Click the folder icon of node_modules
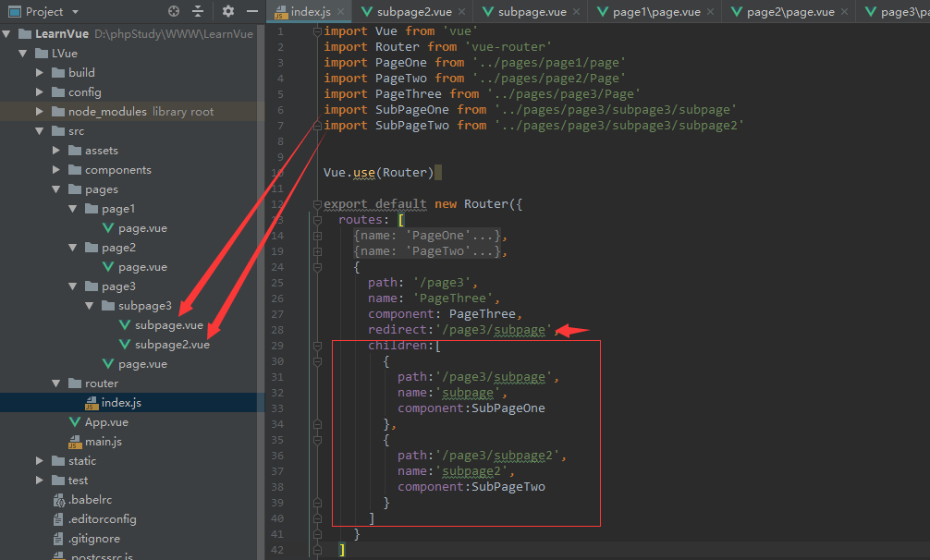The height and width of the screenshot is (560, 930). pos(58,112)
